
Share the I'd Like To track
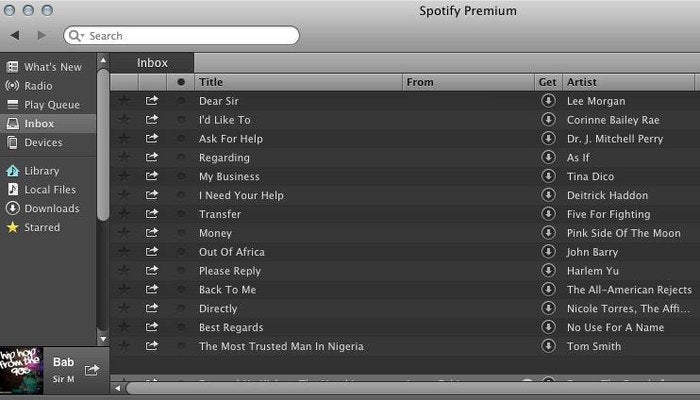tap(152, 119)
